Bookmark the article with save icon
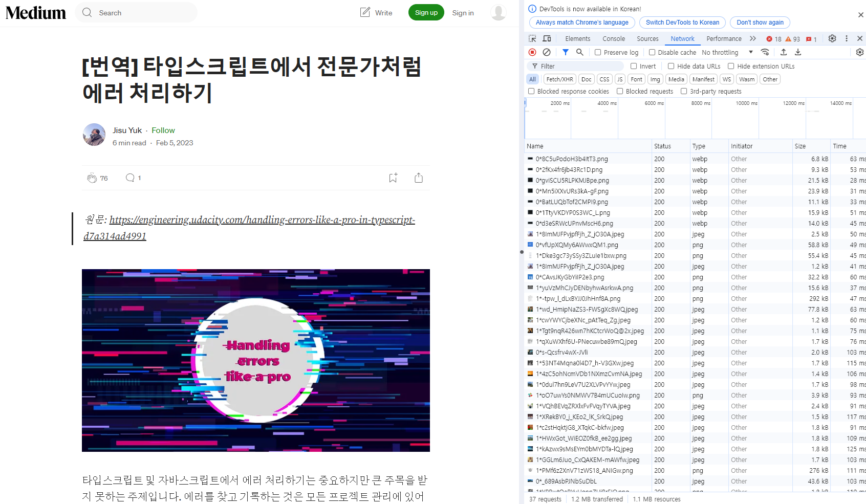This screenshot has height=504, width=866. (x=393, y=178)
